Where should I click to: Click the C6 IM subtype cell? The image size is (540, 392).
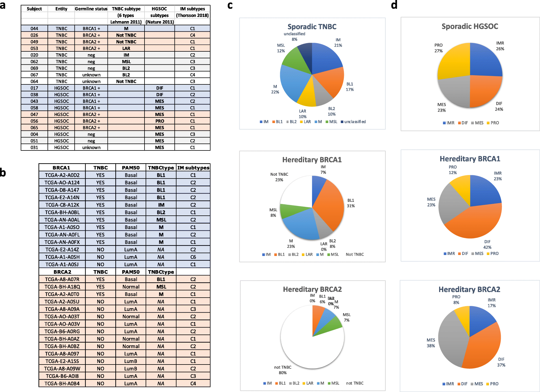point(193,257)
